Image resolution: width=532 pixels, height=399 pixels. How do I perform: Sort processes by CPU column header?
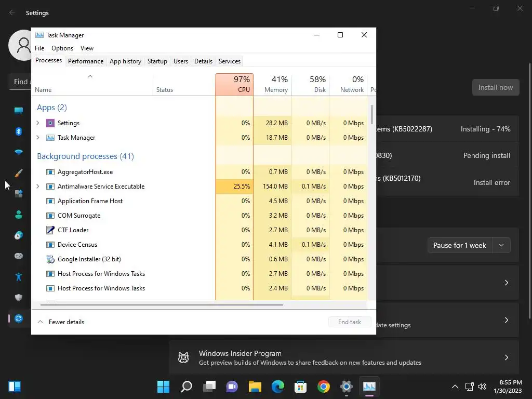(234, 85)
